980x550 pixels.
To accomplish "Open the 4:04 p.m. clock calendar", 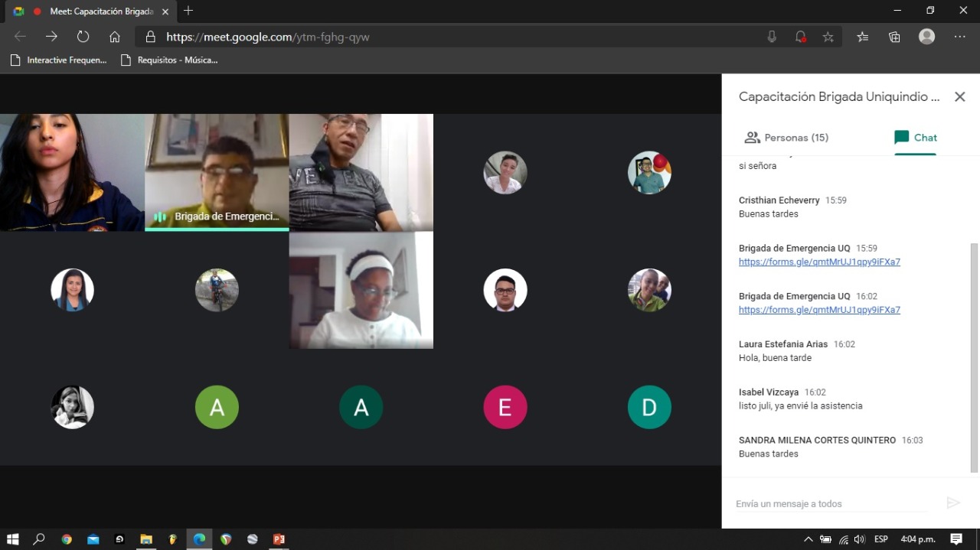I will tap(916, 539).
